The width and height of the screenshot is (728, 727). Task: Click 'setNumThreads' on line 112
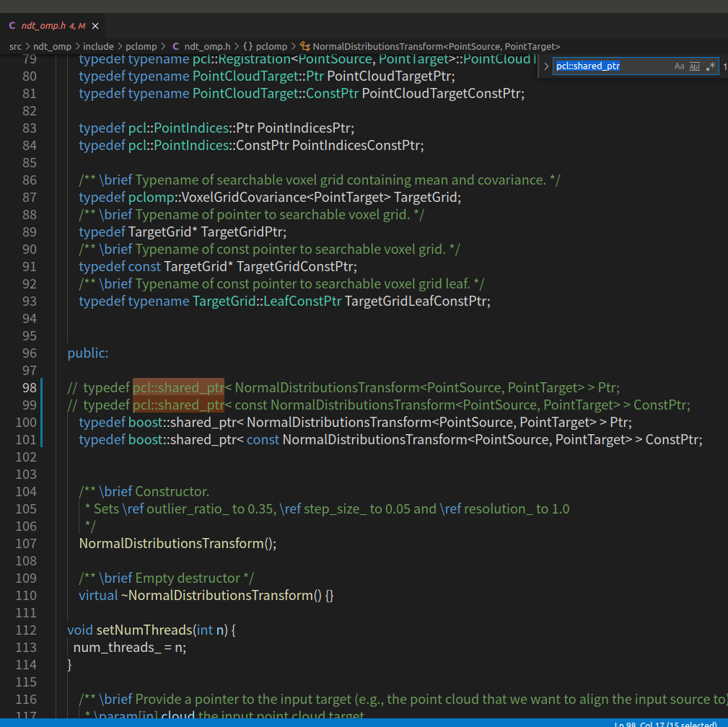click(144, 630)
